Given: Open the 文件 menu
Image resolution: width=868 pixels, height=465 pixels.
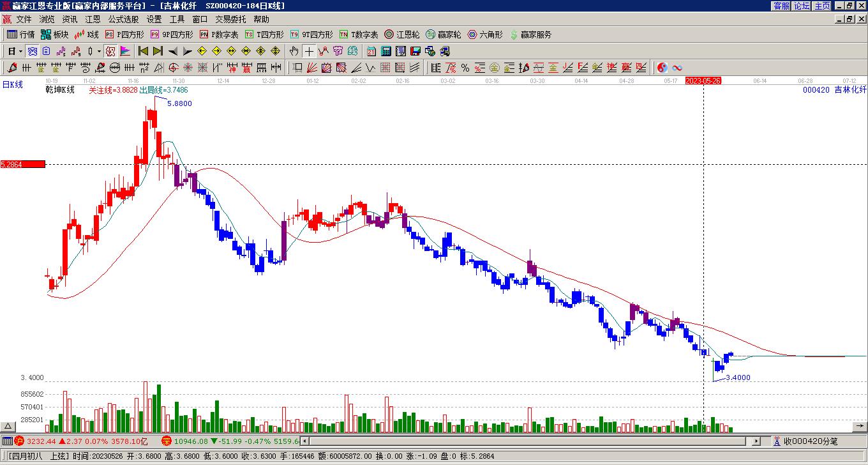Looking at the screenshot, I should [24, 20].
